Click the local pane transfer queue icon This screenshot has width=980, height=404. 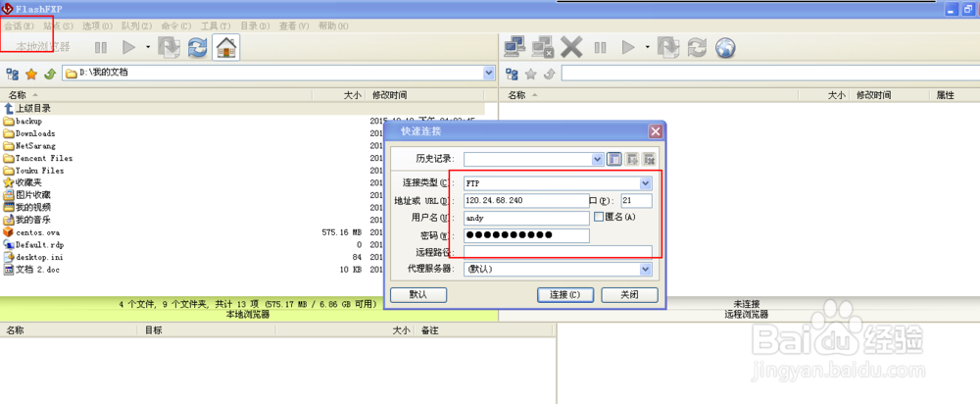(169, 47)
